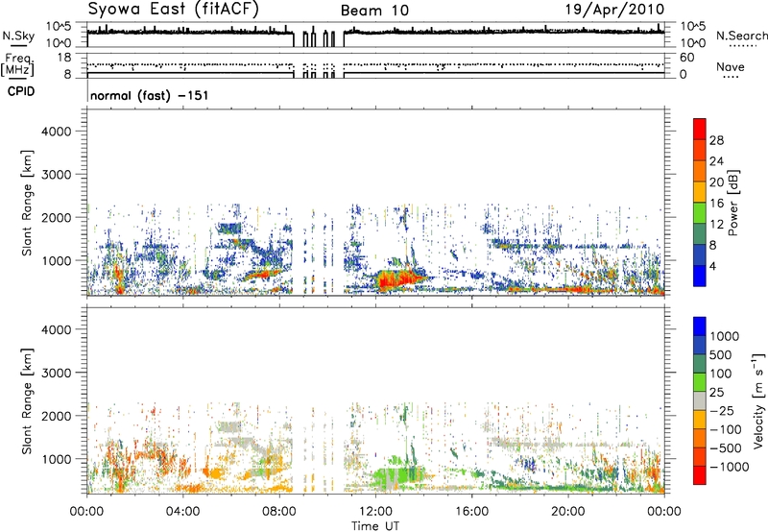Click the '1000' velocity colorbar tick
768x532 pixels.
pyautogui.click(x=725, y=336)
